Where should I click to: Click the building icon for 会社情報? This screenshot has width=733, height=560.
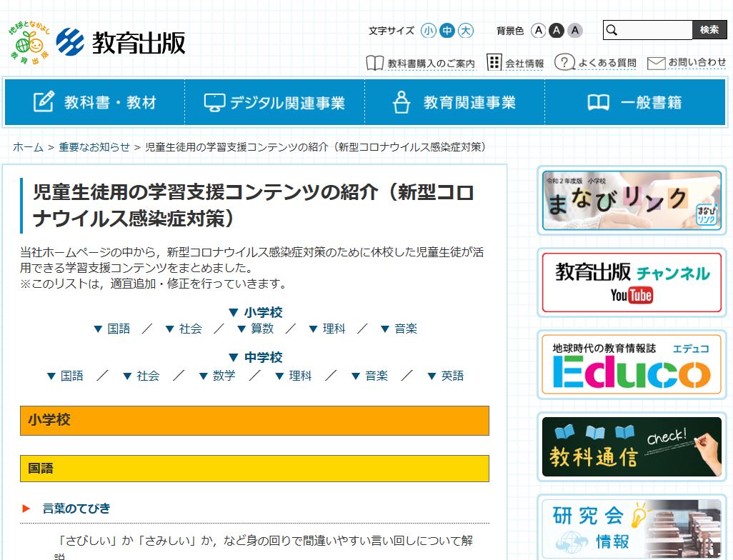click(x=494, y=62)
